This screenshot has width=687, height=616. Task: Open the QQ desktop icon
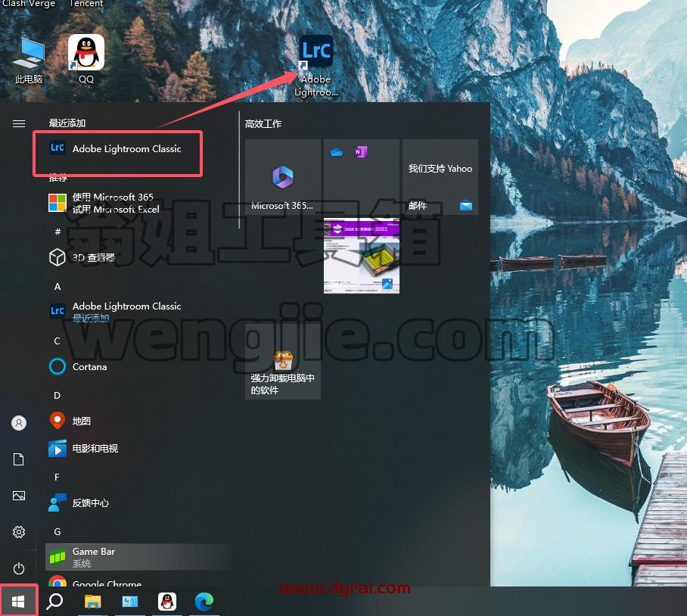[x=86, y=59]
